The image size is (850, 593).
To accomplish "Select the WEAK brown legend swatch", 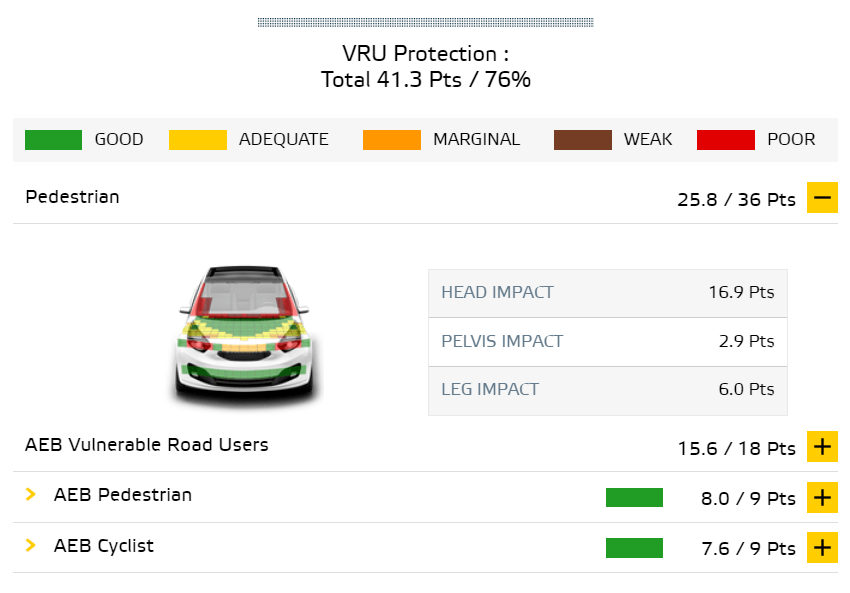I will click(583, 140).
